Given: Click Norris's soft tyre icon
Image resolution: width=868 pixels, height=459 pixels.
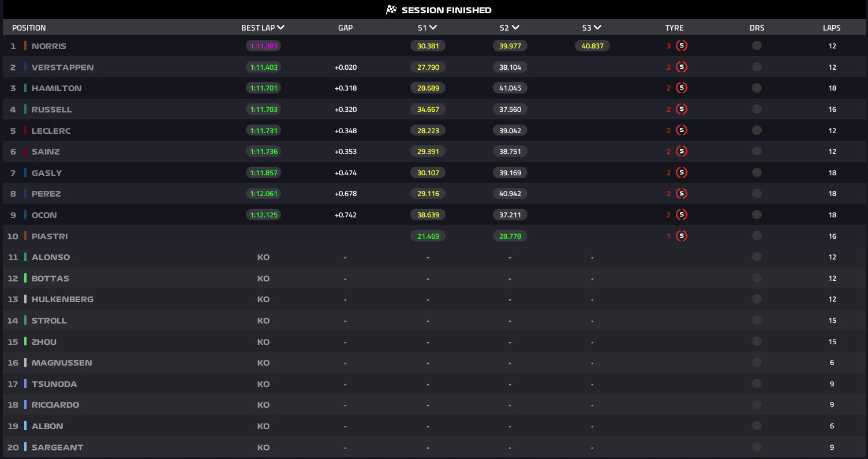Looking at the screenshot, I should point(681,46).
